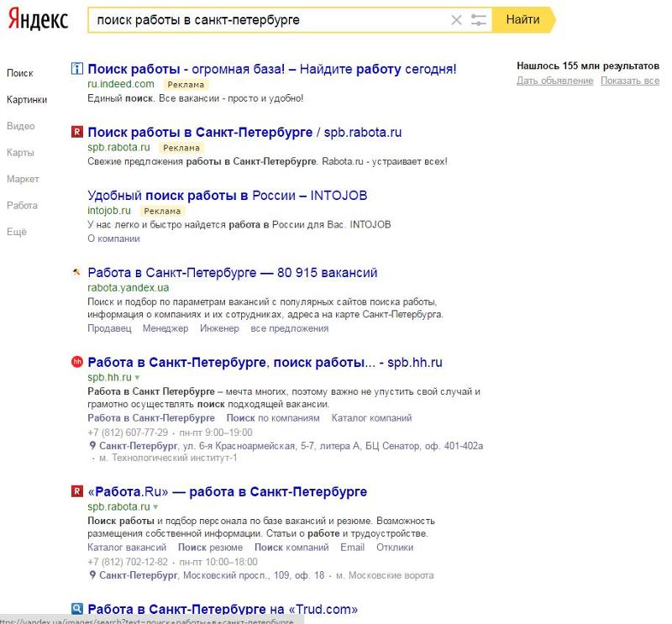Click 'Показать все' link
Screen dimensions: 672x624
[630, 81]
